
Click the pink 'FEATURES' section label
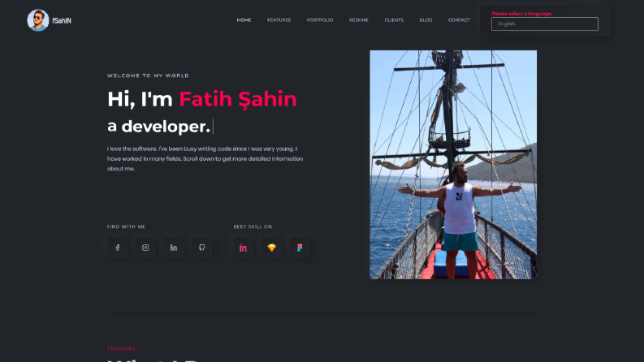click(x=121, y=348)
